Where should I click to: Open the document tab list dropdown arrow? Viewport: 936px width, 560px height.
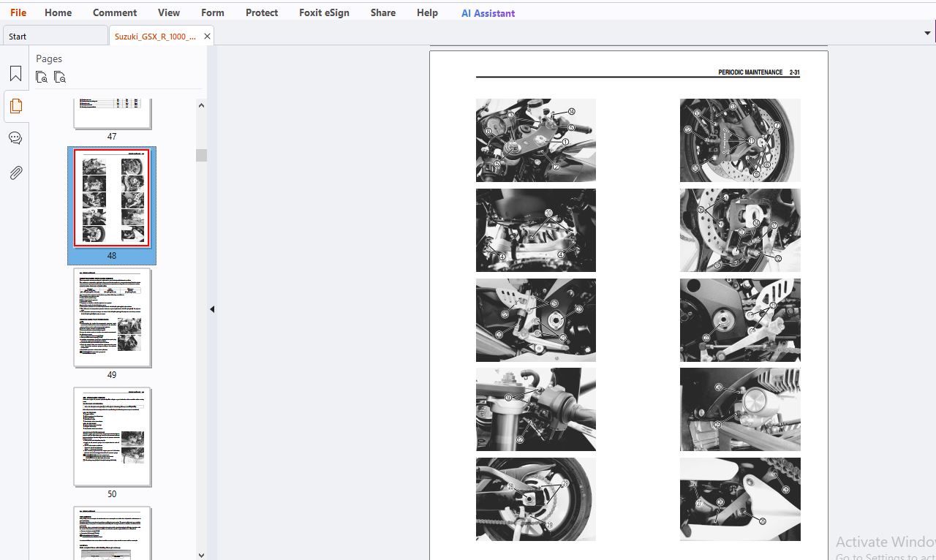coord(927,34)
